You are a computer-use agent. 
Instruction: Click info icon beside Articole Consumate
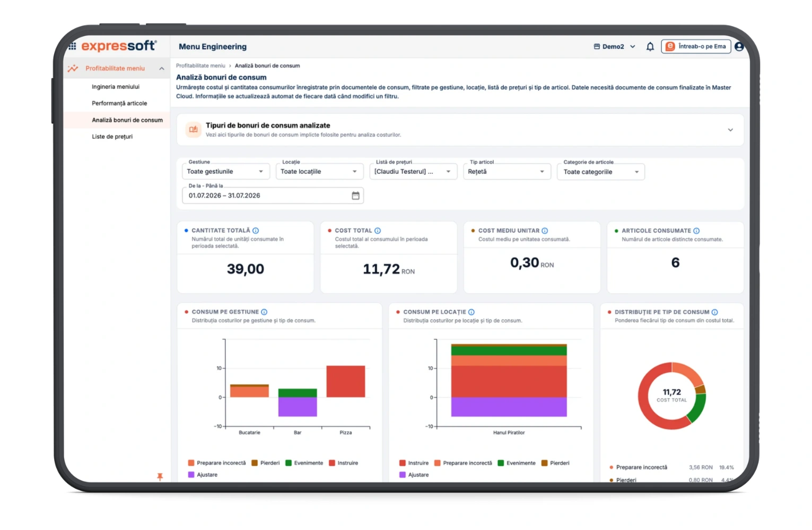pos(696,231)
